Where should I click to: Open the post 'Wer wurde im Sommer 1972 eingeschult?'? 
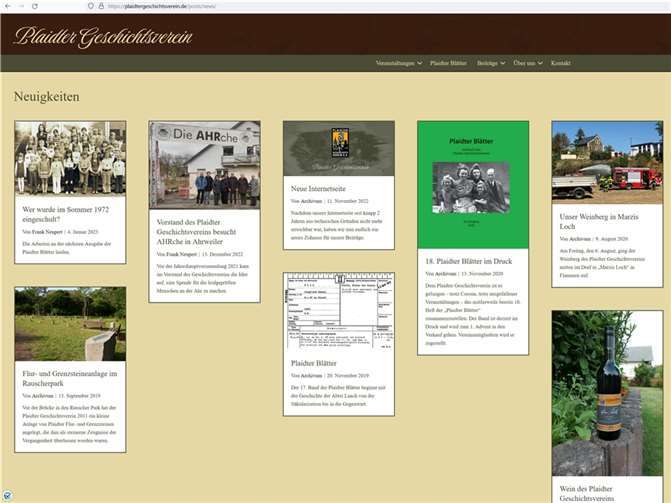(65, 214)
